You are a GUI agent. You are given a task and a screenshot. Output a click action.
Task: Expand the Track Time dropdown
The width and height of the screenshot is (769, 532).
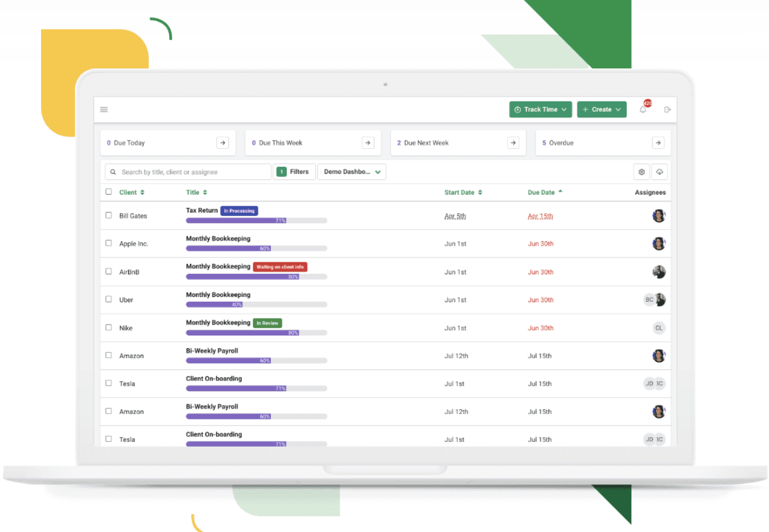pyautogui.click(x=540, y=109)
